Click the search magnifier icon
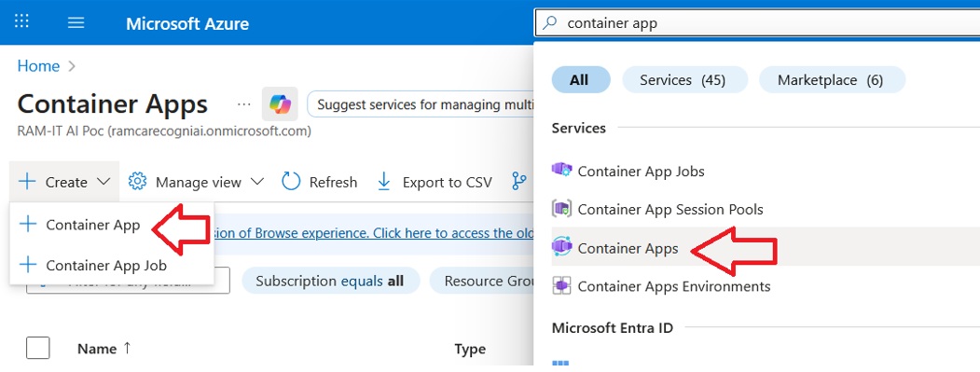This screenshot has height=372, width=980. tap(549, 23)
